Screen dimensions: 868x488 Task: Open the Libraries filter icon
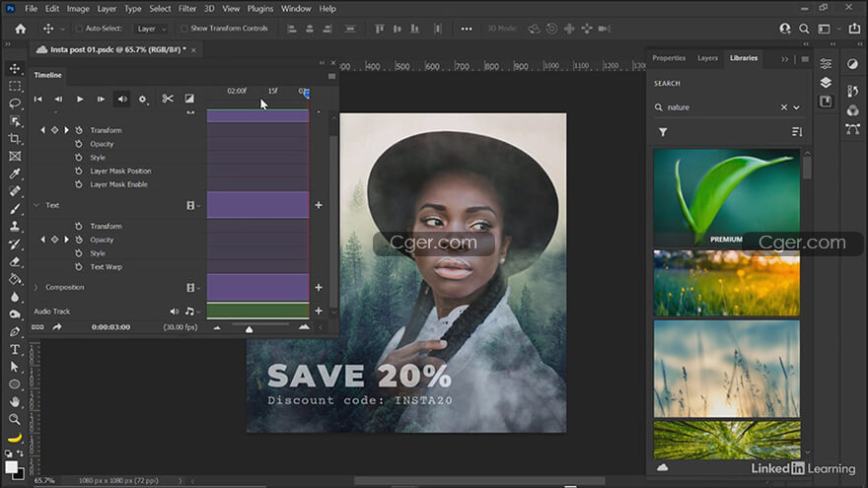(x=663, y=131)
